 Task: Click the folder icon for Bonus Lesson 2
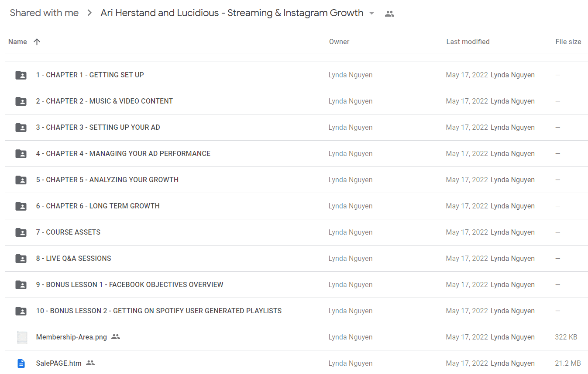[21, 311]
